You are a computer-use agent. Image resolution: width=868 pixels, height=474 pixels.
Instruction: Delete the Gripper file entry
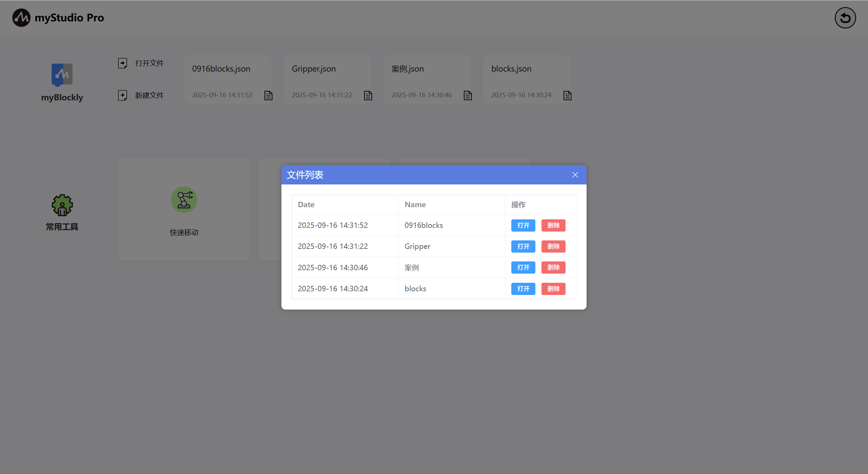(553, 246)
